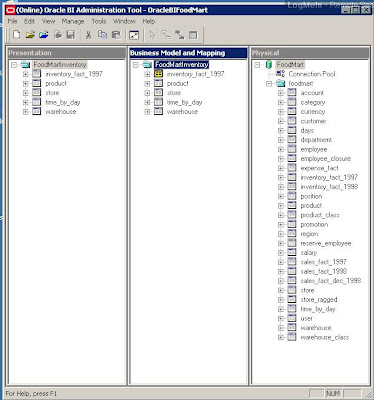Click the Connection Pool icon
Image resolution: width=374 pixels, height=400 pixels.
pyautogui.click(x=280, y=74)
